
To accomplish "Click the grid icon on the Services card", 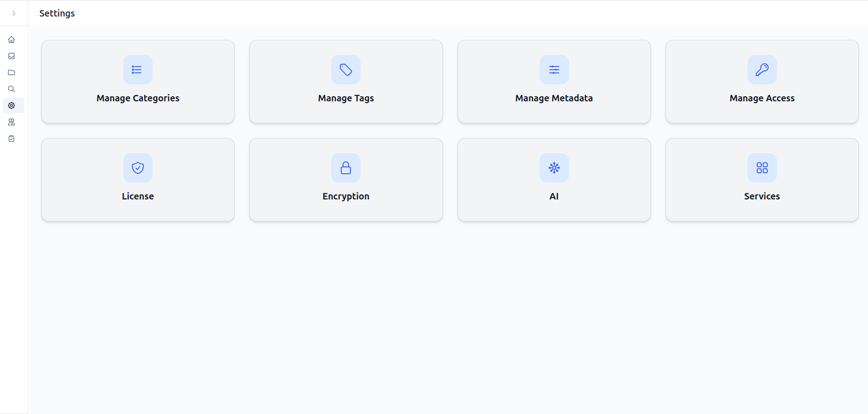I will click(x=762, y=168).
